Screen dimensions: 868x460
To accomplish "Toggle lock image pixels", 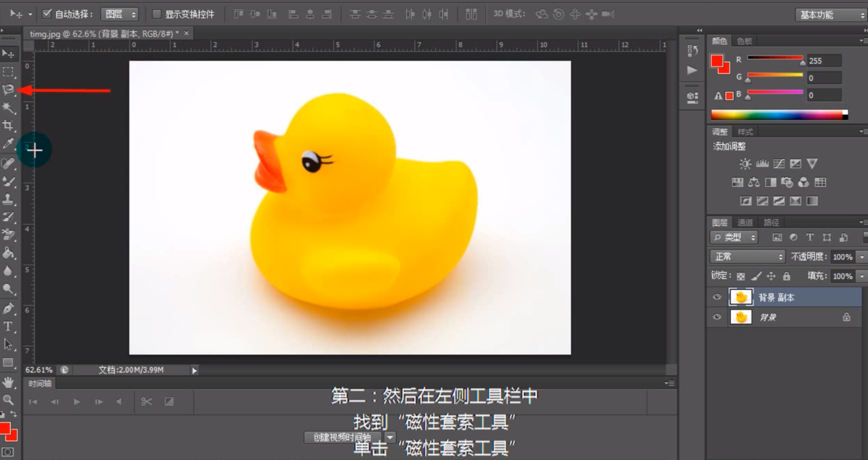I will (x=756, y=276).
